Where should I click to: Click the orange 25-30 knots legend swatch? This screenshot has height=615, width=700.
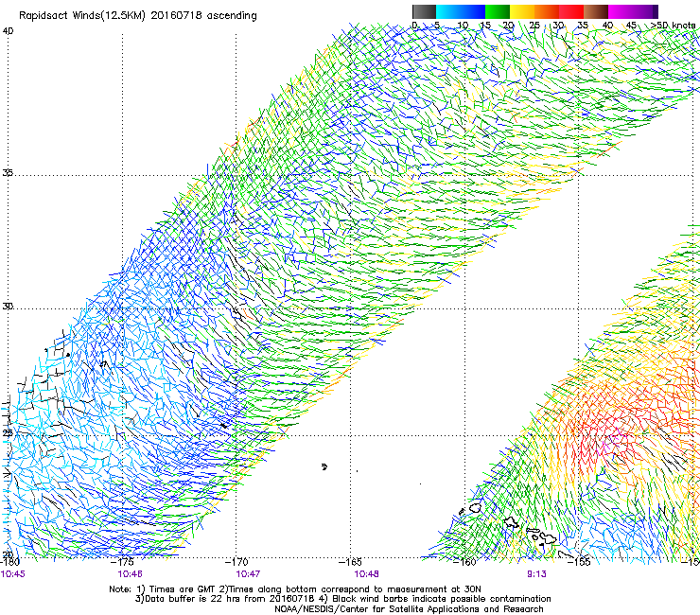click(547, 11)
